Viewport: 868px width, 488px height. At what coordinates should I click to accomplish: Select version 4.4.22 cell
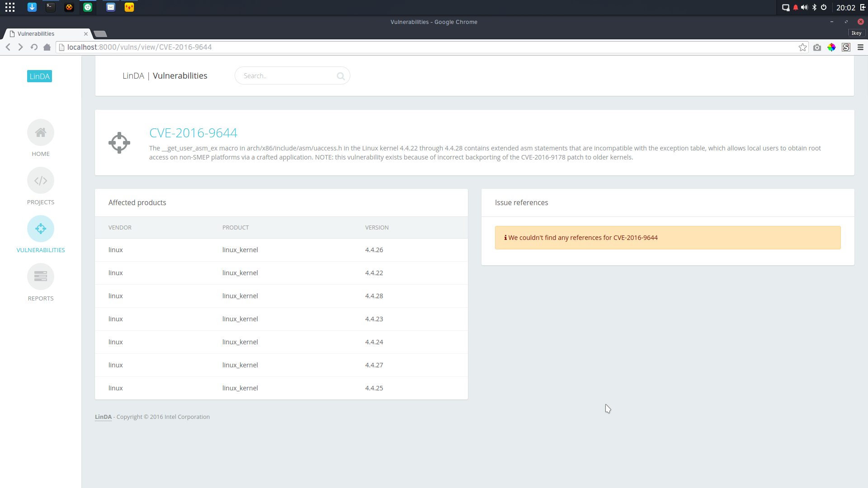(374, 273)
